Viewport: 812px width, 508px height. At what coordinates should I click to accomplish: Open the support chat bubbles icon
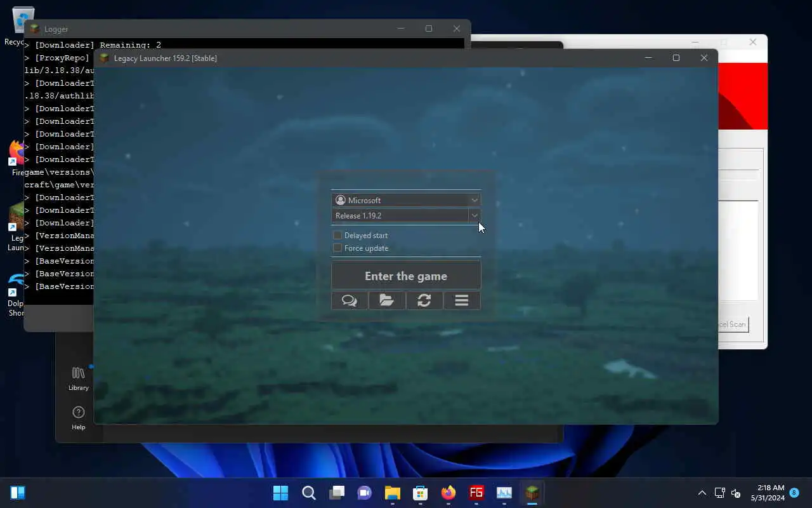coord(350,300)
